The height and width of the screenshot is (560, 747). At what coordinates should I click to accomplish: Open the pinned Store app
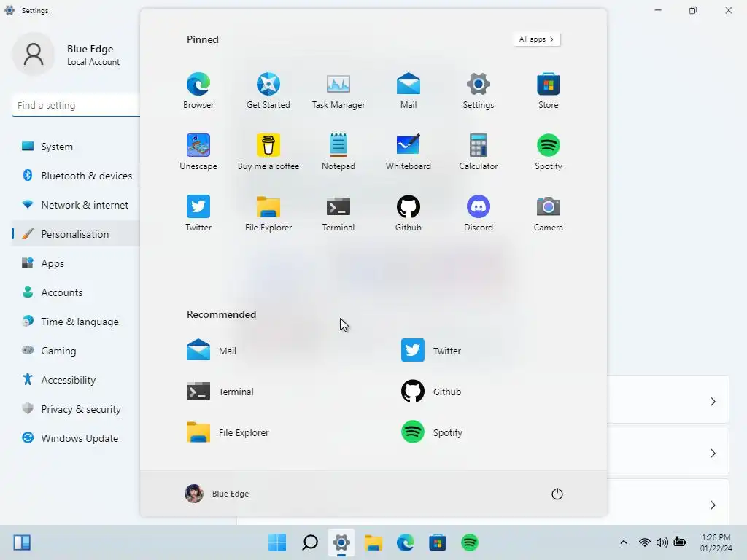[x=549, y=90]
